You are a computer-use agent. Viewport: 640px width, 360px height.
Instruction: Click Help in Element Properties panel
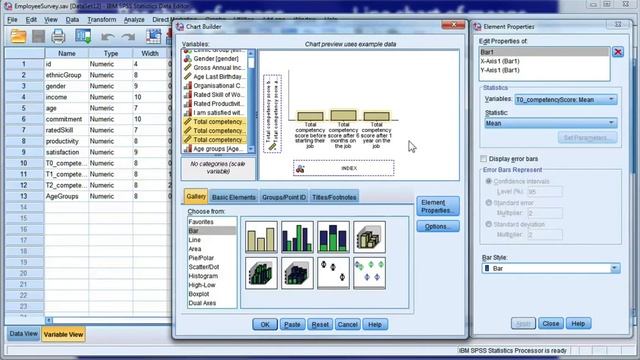[x=578, y=323]
